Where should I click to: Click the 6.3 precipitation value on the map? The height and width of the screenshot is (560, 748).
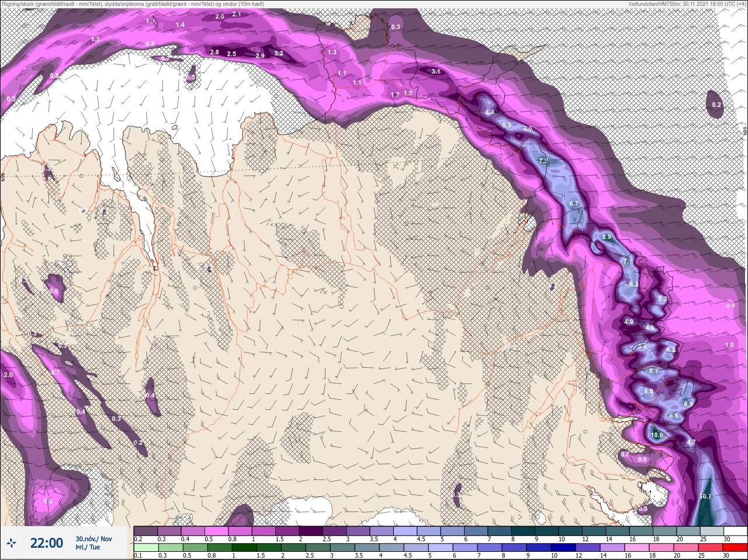(633, 284)
